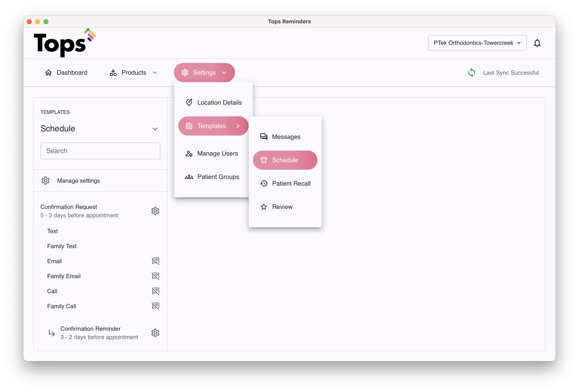Choose Location Details in Settings menu
This screenshot has height=392, width=579.
point(219,103)
